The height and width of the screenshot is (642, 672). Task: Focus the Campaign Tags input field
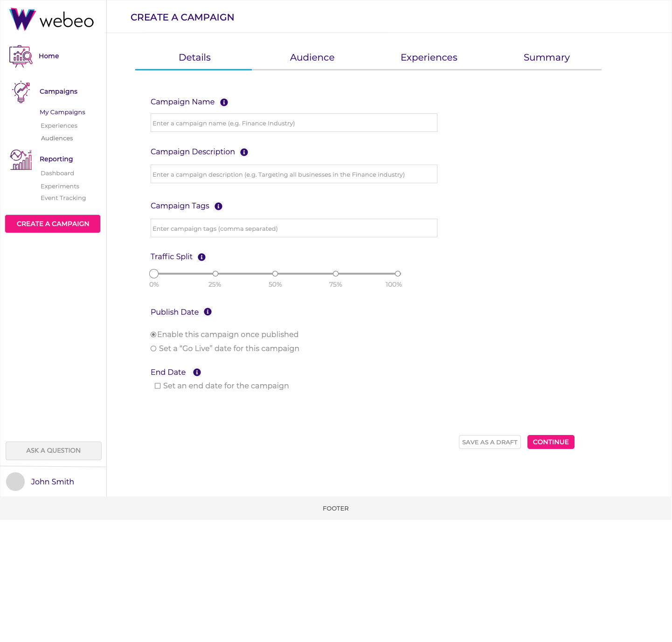294,228
